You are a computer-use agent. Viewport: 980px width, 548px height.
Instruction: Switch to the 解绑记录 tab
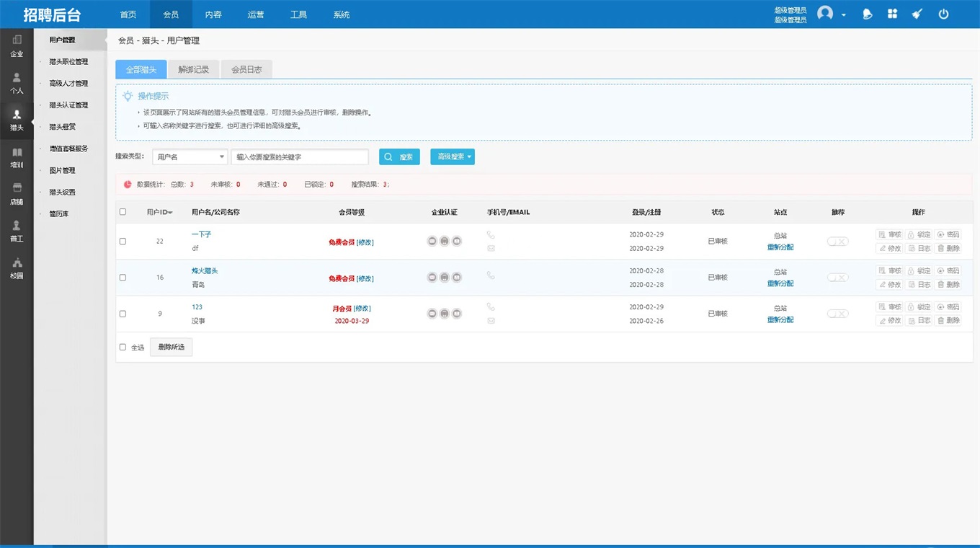tap(194, 69)
